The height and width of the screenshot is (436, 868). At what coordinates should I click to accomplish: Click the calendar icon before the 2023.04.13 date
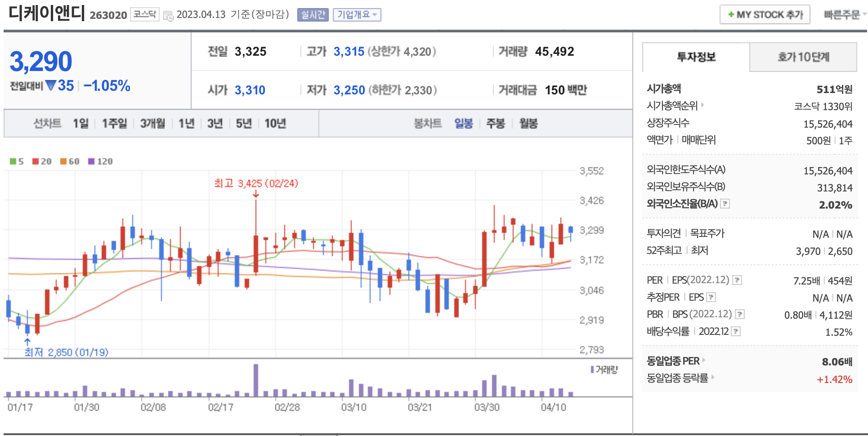click(x=168, y=15)
